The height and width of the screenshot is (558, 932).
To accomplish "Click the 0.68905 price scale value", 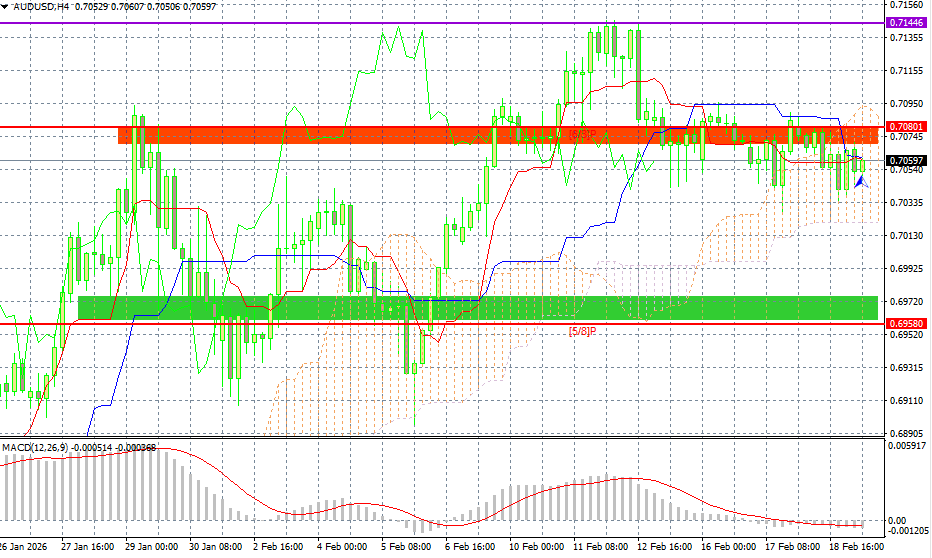I will pos(906,434).
